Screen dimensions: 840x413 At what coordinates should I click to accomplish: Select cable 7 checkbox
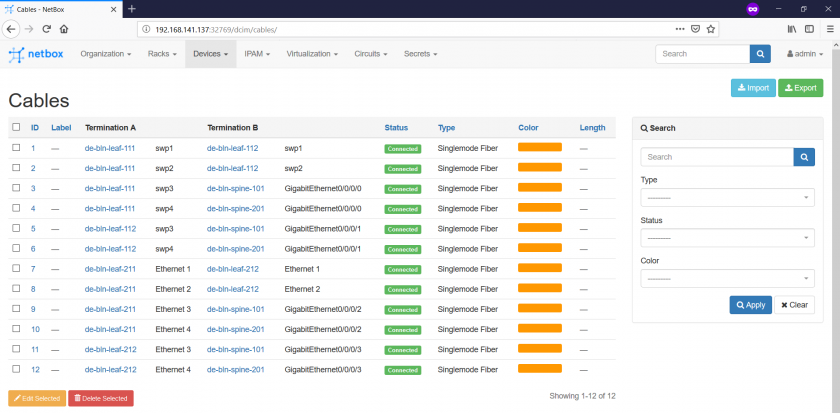(16, 268)
